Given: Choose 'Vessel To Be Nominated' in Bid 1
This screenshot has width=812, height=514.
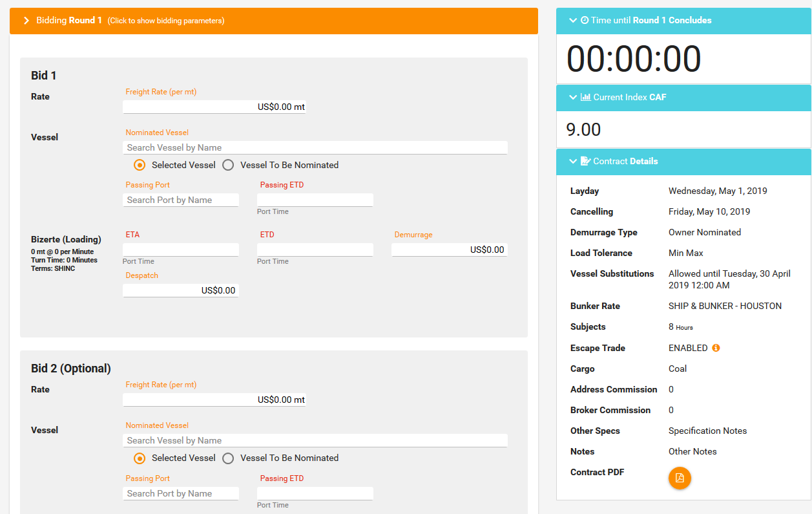Looking at the screenshot, I should [228, 165].
